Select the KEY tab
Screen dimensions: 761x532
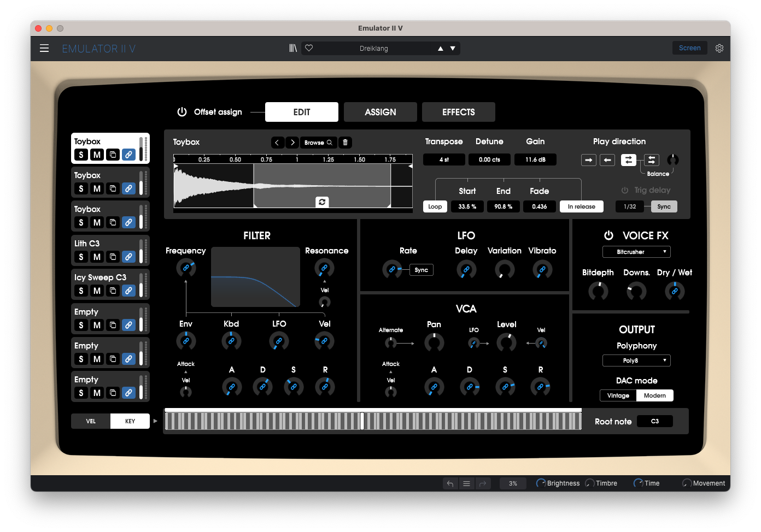(130, 421)
